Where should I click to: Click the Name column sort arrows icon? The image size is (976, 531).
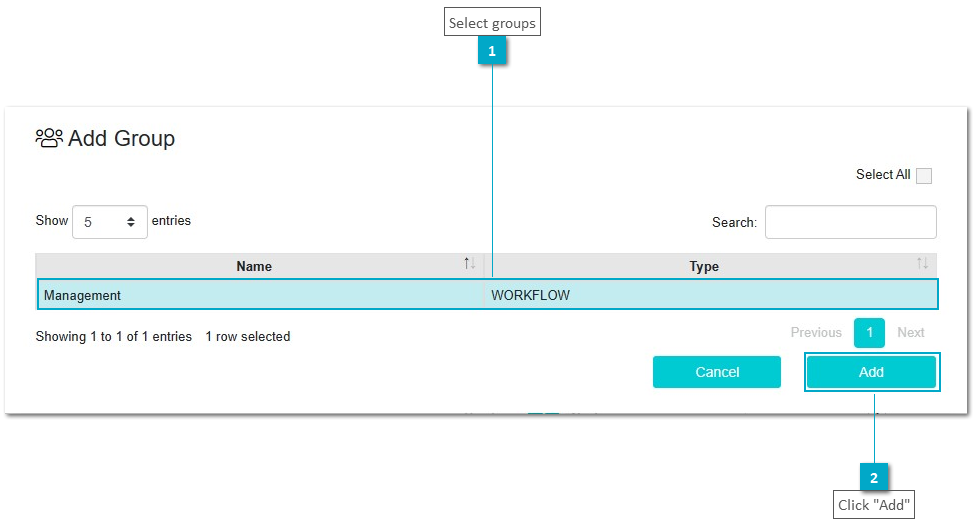point(469,263)
